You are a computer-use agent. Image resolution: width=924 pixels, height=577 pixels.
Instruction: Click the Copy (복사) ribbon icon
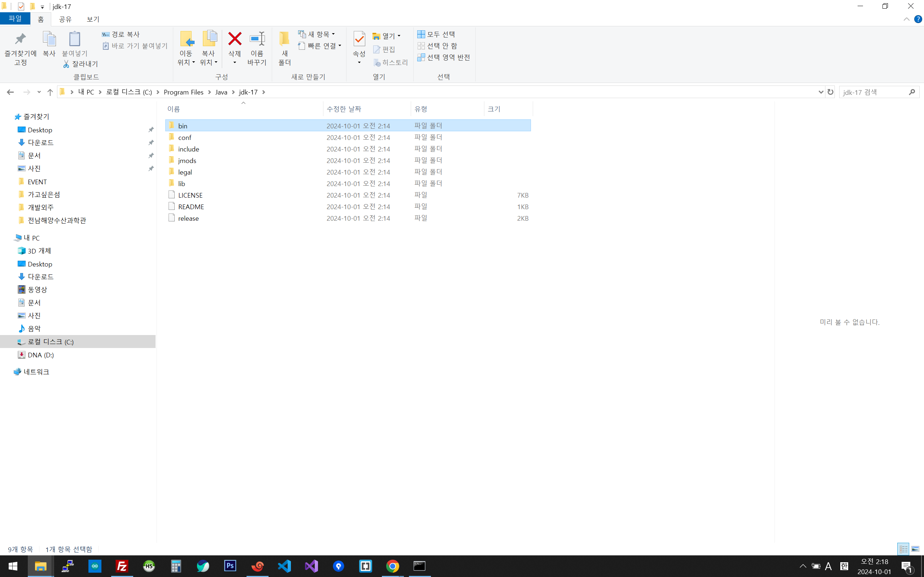tap(49, 39)
